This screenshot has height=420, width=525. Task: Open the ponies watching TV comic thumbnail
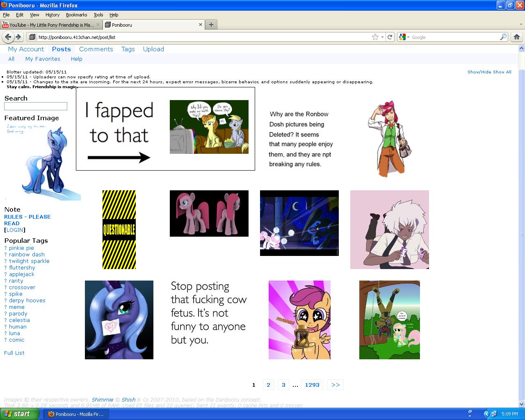point(209,127)
